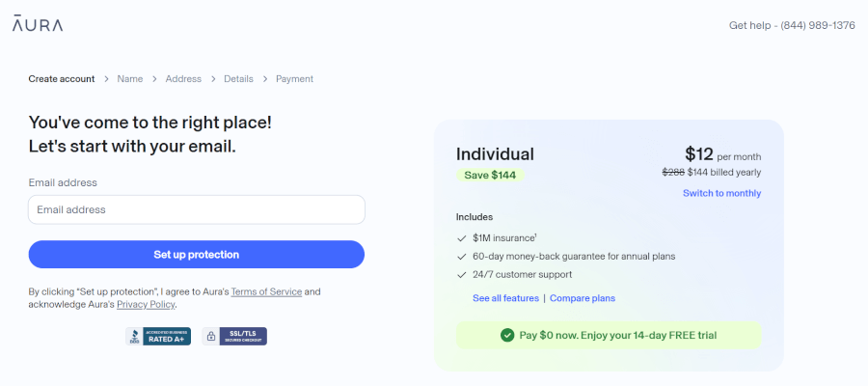The image size is (868, 386).
Task: Click the checkmark beside 24/7 customer support
Action: tap(462, 275)
